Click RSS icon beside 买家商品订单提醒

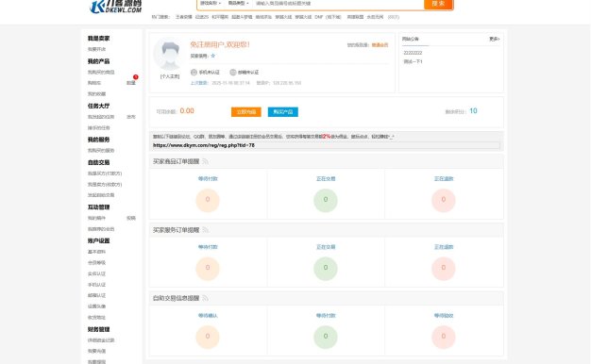point(205,161)
